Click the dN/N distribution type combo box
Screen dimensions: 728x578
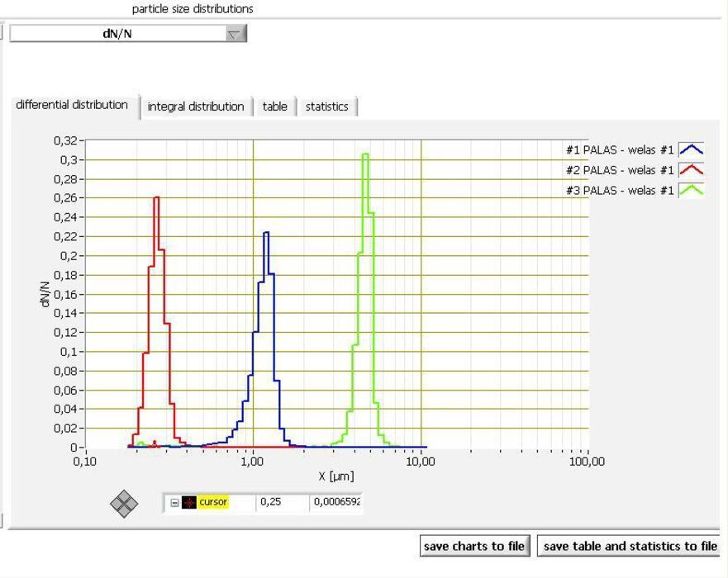[128, 34]
